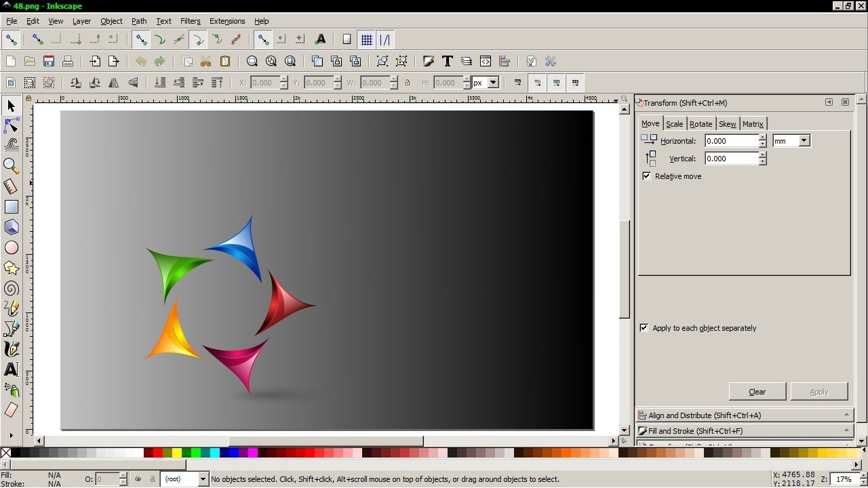Select the Selector arrow tool
Screen dimensions: 868x488
click(11, 106)
